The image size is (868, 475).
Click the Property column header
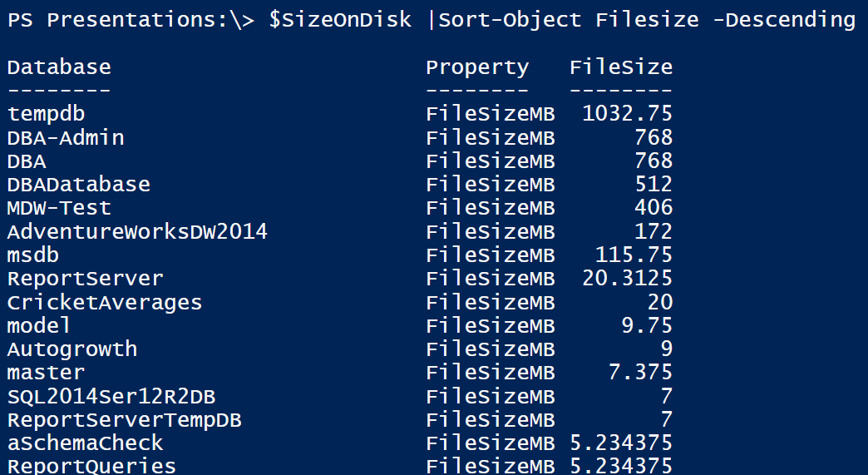coord(477,68)
